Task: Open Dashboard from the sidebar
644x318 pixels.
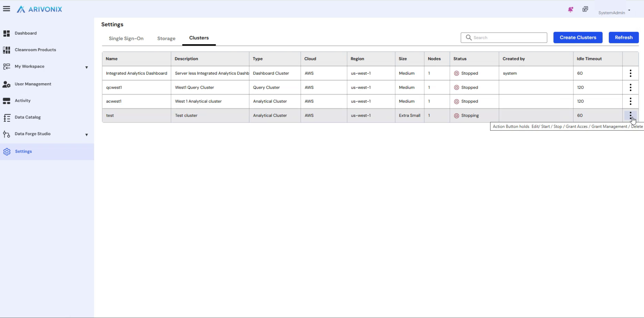Action: 25,33
